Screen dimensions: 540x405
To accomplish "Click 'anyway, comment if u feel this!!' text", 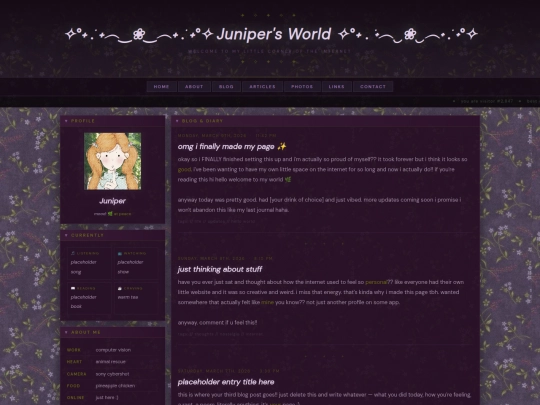I will pyautogui.click(x=217, y=323).
